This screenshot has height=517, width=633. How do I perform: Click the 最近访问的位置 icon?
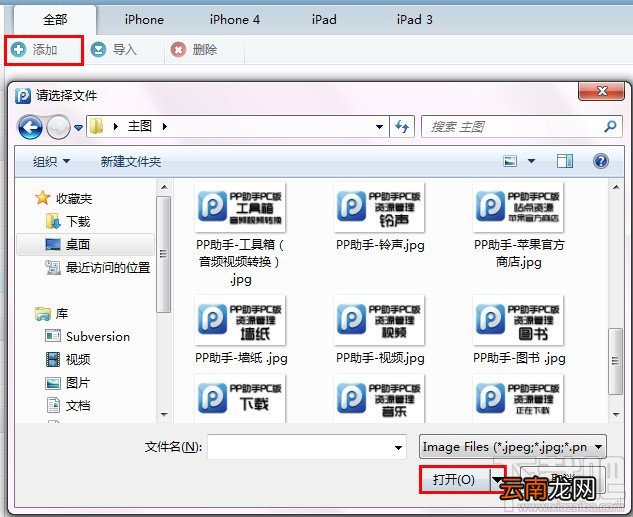53,267
